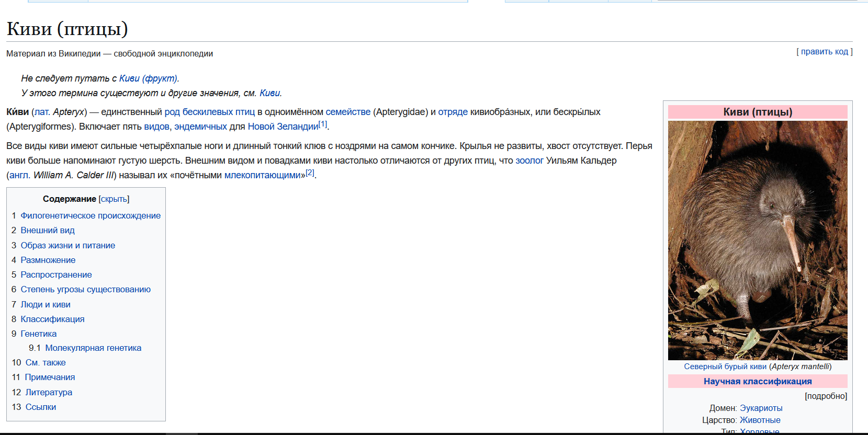Screen dimensions: 868x435
Task: Jump to the Литература section
Action: [49, 392]
